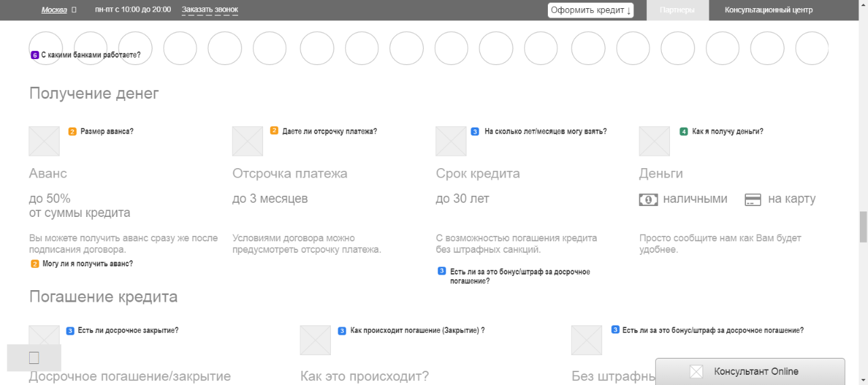Open the Консультант Online chat panel
This screenshot has height=385, width=868.
point(756,371)
